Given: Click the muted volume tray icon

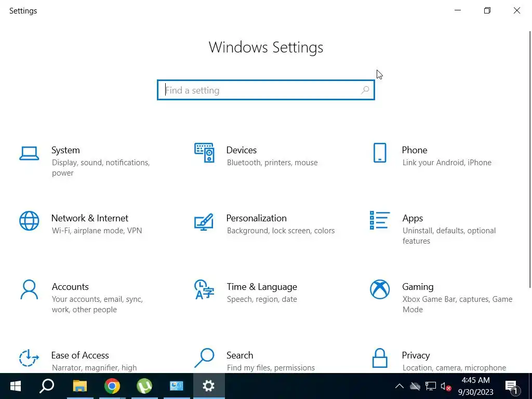Looking at the screenshot, I should 446,386.
